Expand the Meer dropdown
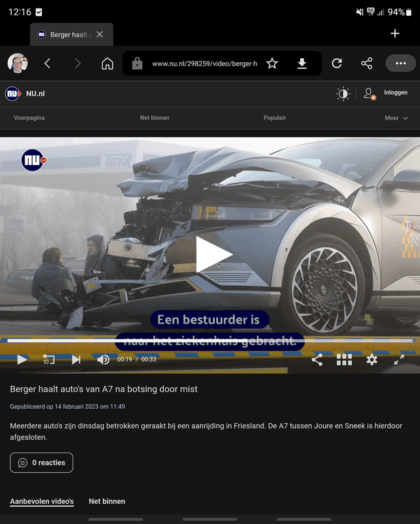Screen dimensions: 420x524 click(396, 118)
